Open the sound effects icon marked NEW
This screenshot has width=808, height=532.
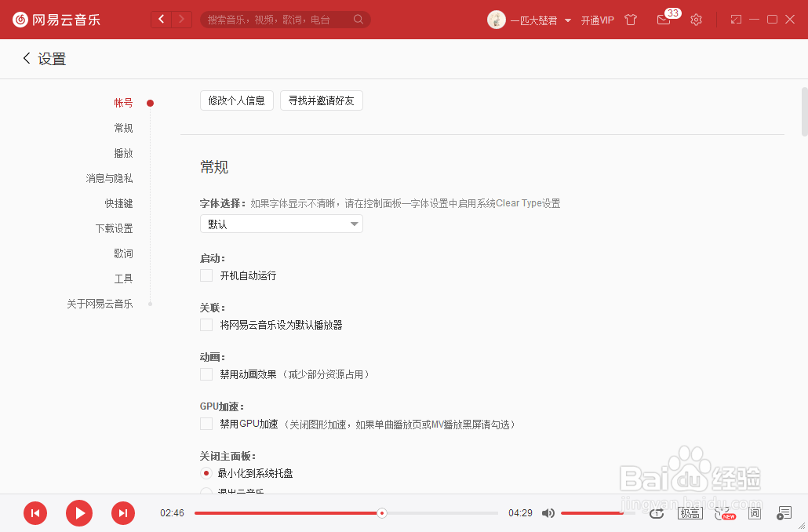pos(722,512)
